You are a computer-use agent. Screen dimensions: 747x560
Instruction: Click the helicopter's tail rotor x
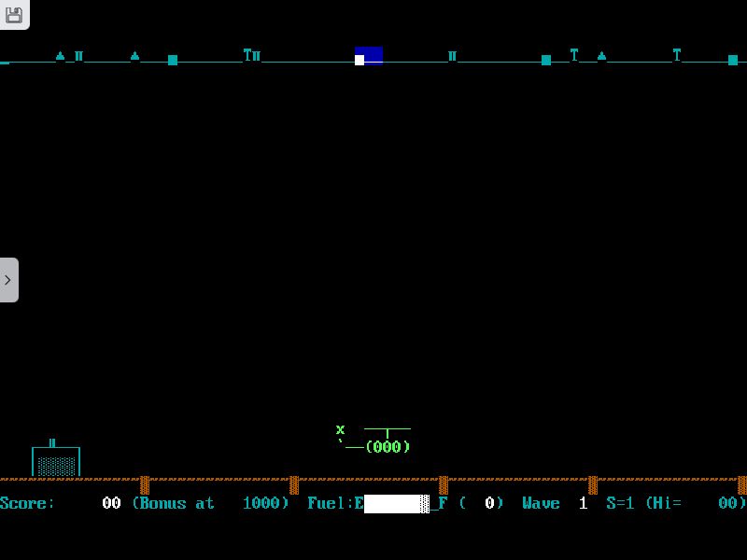[x=341, y=430]
